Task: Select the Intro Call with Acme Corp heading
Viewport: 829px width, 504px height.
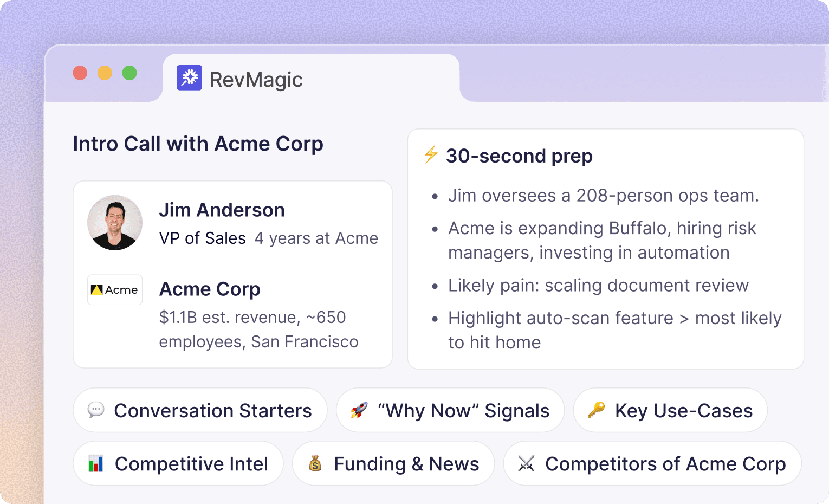Action: (x=198, y=144)
